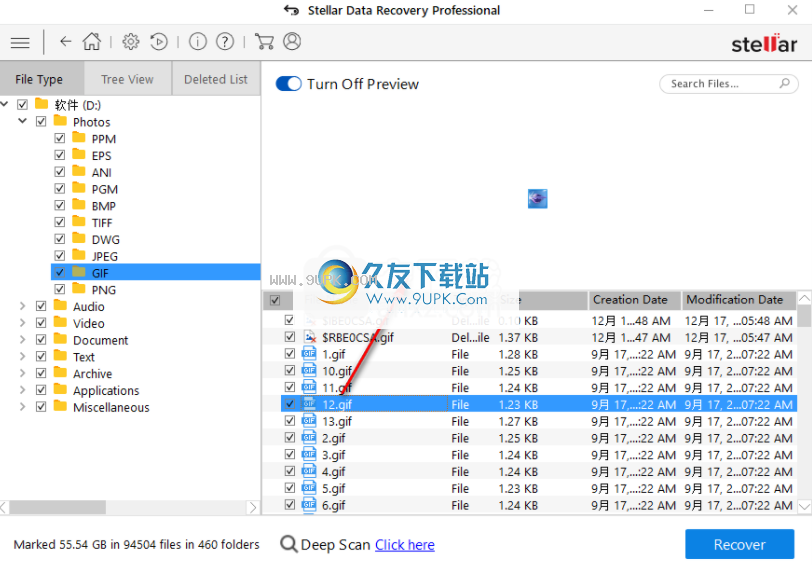
Task: Expand the Miscellaneous folder
Action: [22, 407]
